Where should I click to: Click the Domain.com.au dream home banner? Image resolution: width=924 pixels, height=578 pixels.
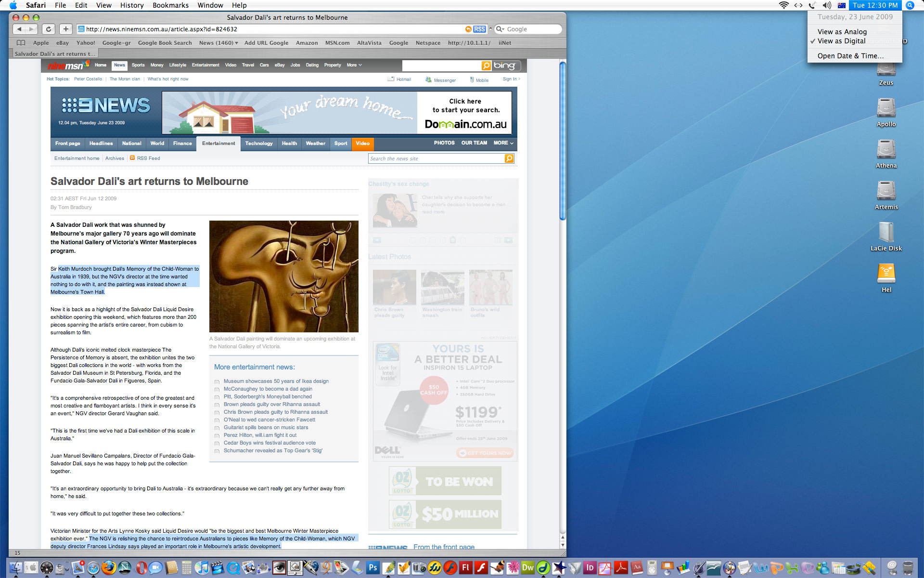pos(337,113)
